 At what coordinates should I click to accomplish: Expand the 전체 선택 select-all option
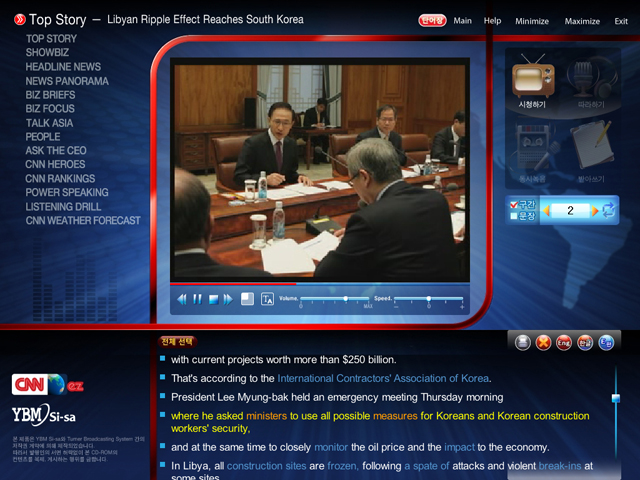coord(177,342)
